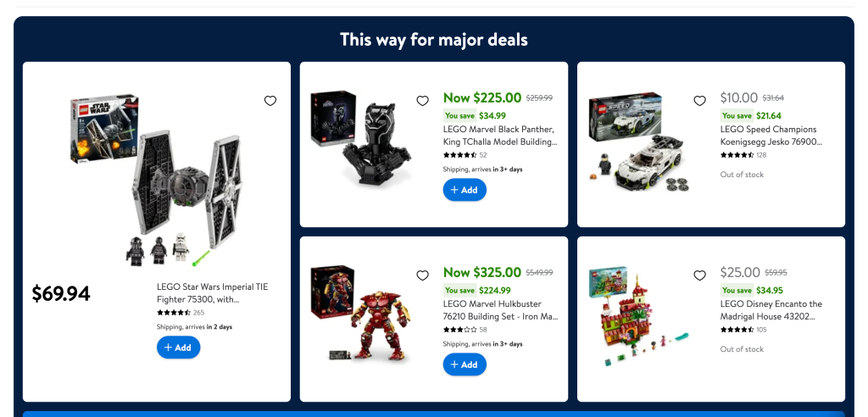Open LEGO Marvel Black Panther product link
The image size is (868, 417).
pos(499,136)
